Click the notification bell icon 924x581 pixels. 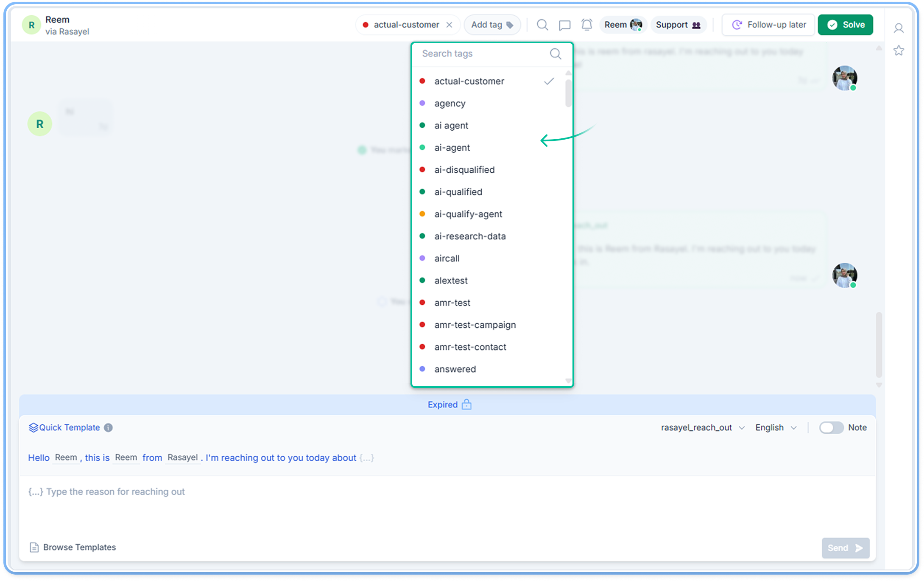[586, 25]
